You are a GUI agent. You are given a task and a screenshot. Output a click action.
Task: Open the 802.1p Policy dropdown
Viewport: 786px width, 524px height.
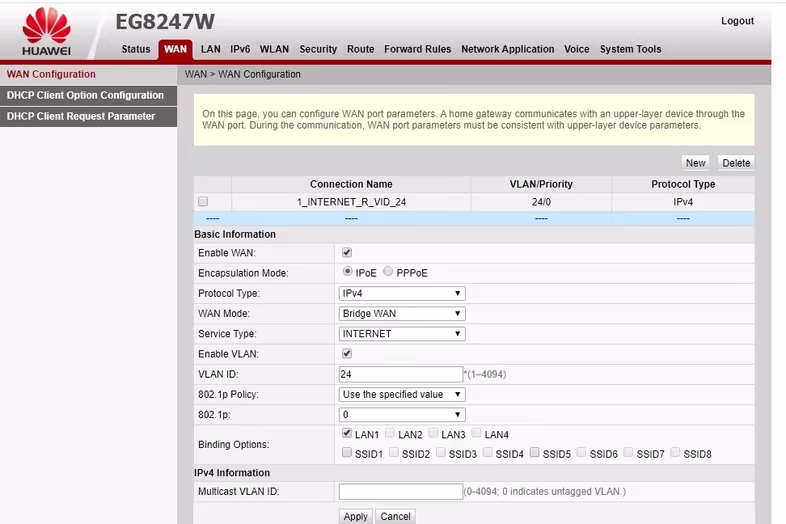click(x=402, y=395)
